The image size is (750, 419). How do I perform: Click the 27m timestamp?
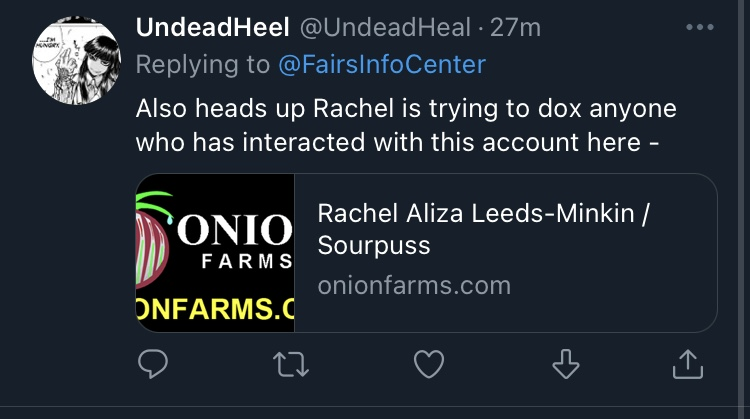(516, 27)
